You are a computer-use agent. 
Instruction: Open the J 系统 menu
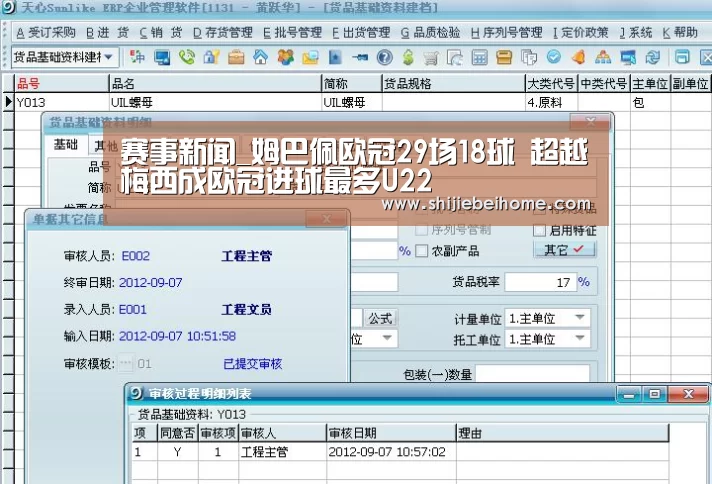636,33
